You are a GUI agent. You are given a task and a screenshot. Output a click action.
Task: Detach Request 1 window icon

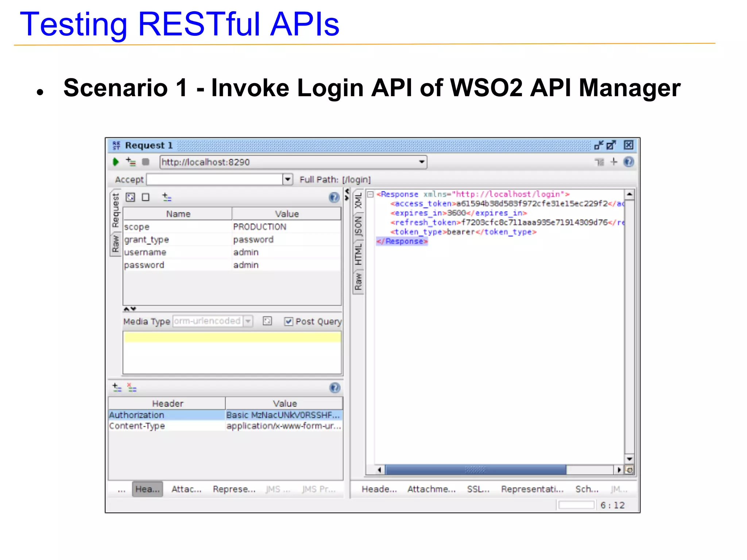[611, 145]
